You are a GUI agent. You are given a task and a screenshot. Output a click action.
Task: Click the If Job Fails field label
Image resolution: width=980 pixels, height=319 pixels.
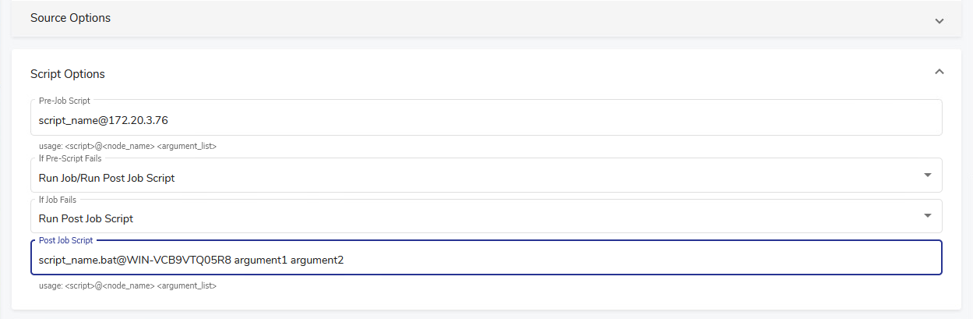click(x=59, y=200)
